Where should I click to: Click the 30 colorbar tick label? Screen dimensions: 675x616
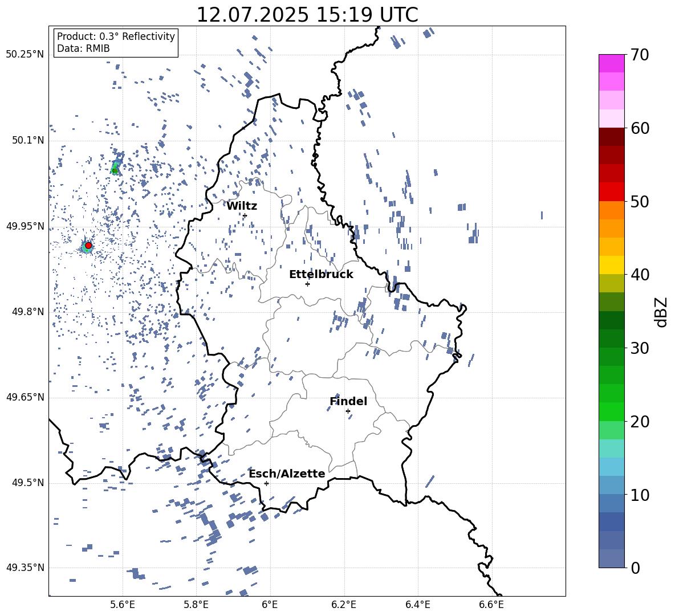coord(640,348)
